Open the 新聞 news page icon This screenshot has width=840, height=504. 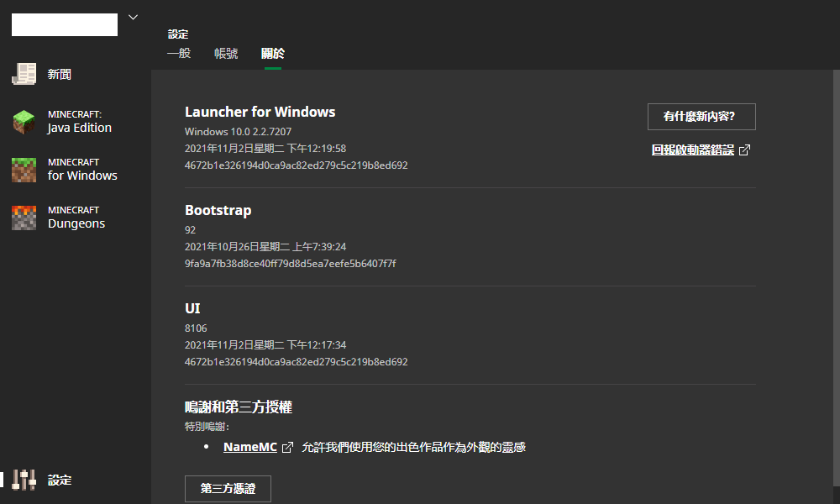point(24,74)
